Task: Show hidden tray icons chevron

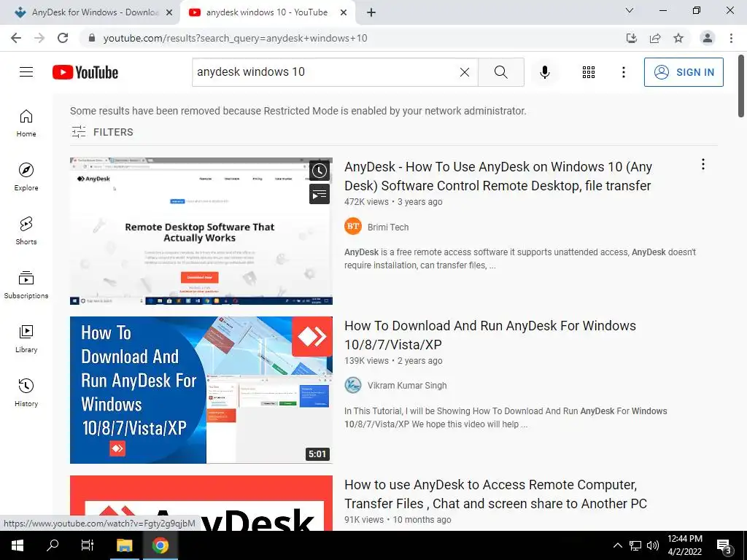Action: (x=617, y=545)
